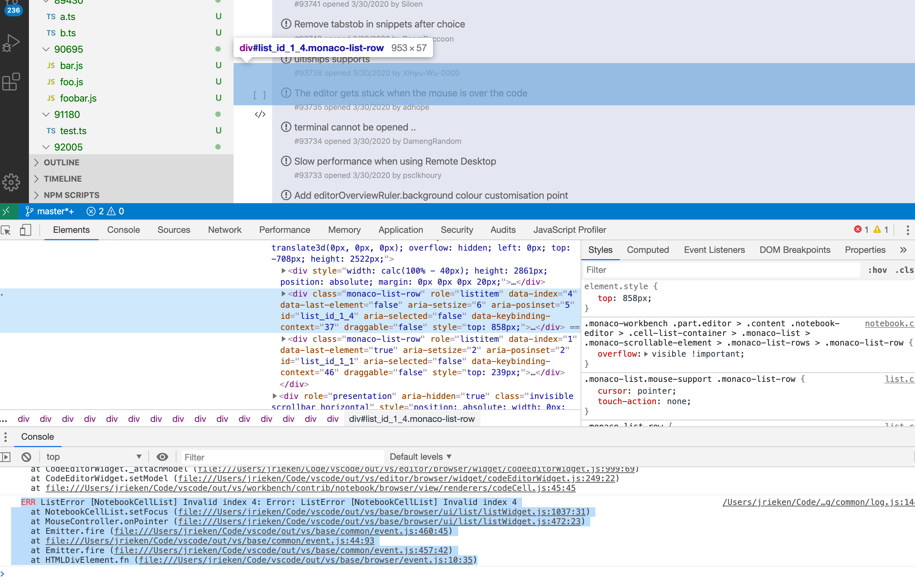Open the codeCell.js:45:45 stack link
Viewport: 915px width, 588px height.
pyautogui.click(x=310, y=488)
